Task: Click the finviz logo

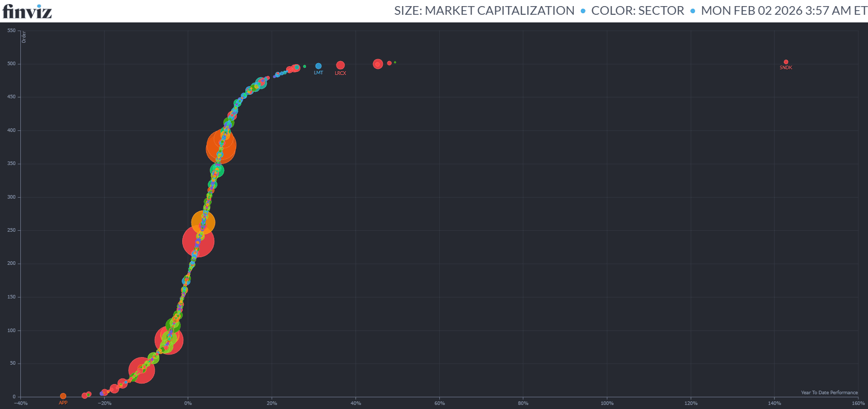Action: pos(27,11)
